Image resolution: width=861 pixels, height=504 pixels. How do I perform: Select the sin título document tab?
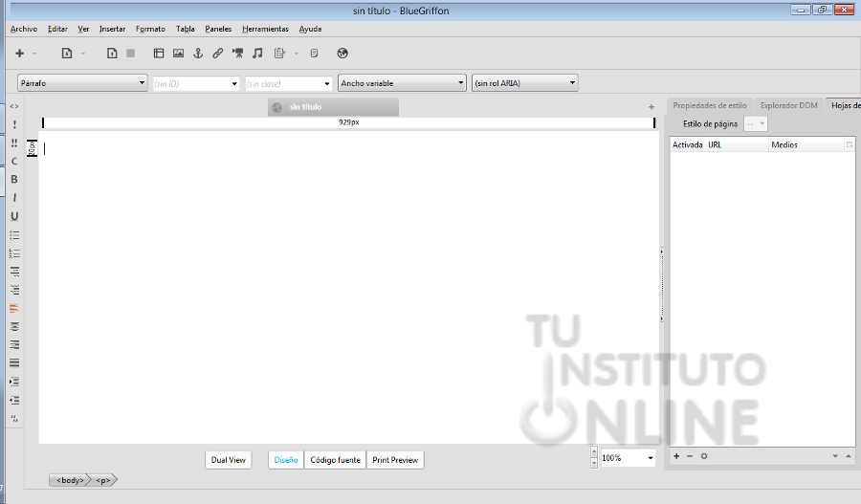click(x=333, y=107)
